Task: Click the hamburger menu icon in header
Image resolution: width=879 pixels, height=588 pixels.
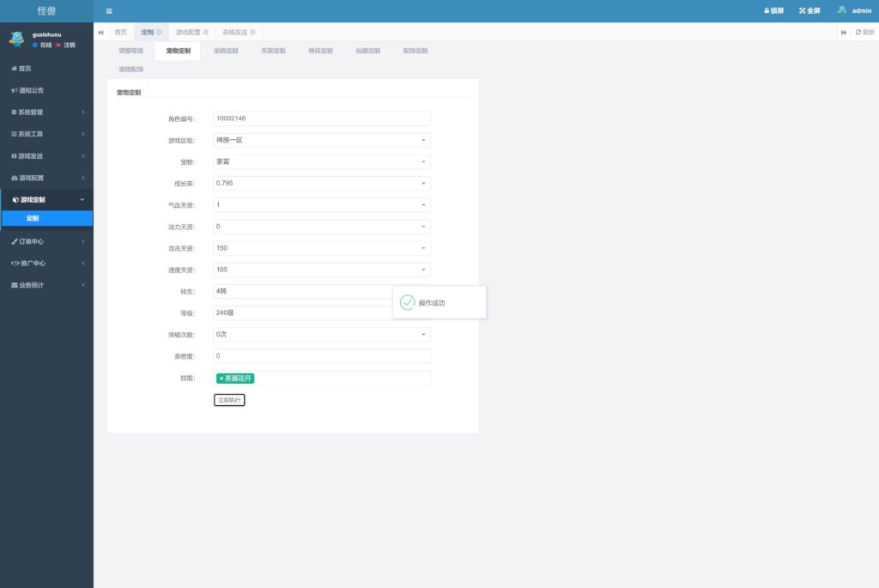Action: pos(109,11)
